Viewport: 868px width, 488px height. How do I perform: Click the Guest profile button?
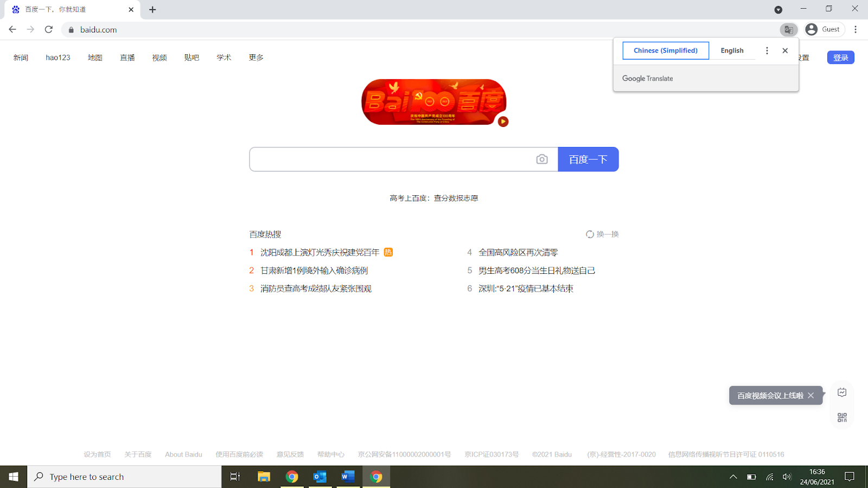point(824,29)
